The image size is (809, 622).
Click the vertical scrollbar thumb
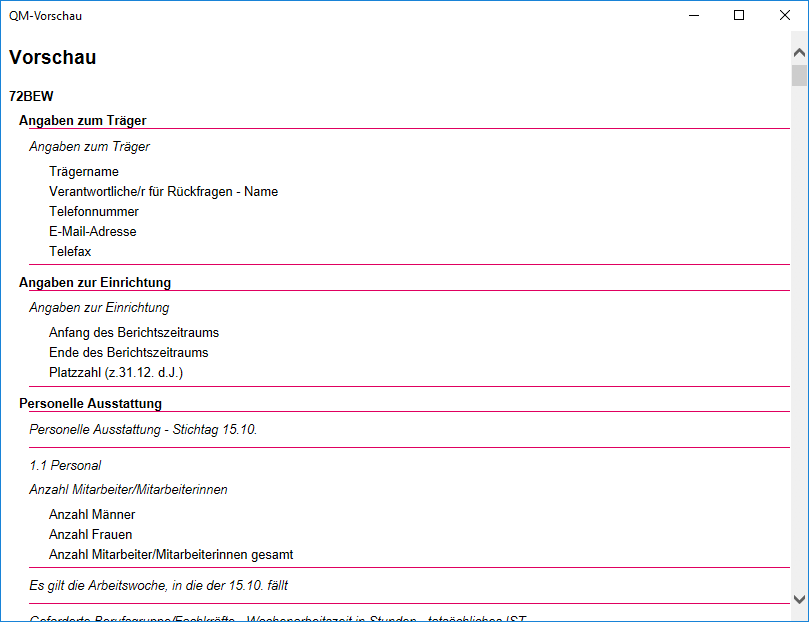click(x=799, y=76)
